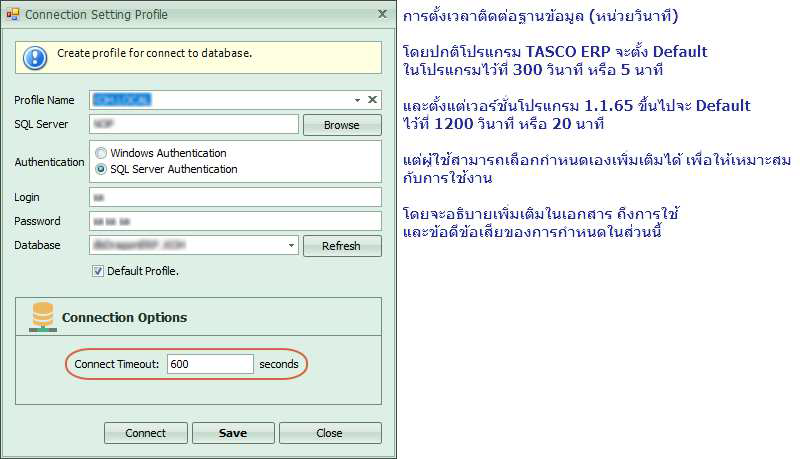Click inside the Profile Name combo box
801x459 pixels.
[220, 100]
